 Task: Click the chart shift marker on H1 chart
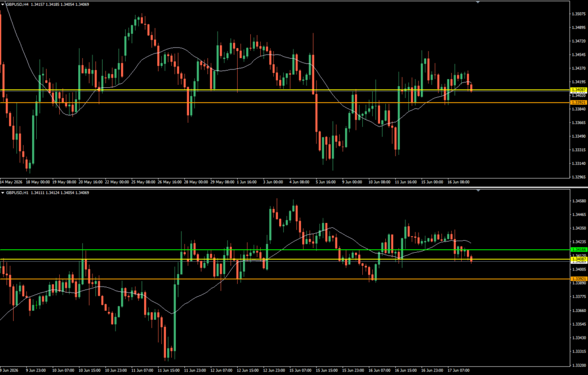478,191
